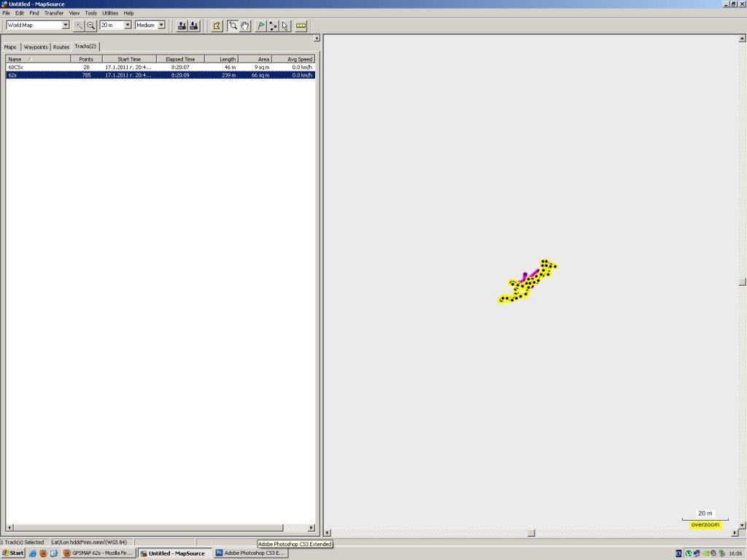Click the Zoom Out magnifier icon
The width and height of the screenshot is (747, 560).
[90, 26]
